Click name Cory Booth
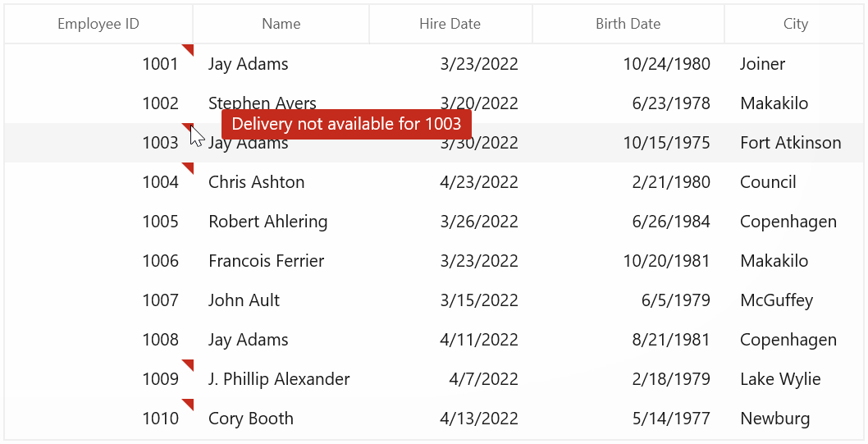Viewport: 868px width, 444px height. tap(251, 419)
